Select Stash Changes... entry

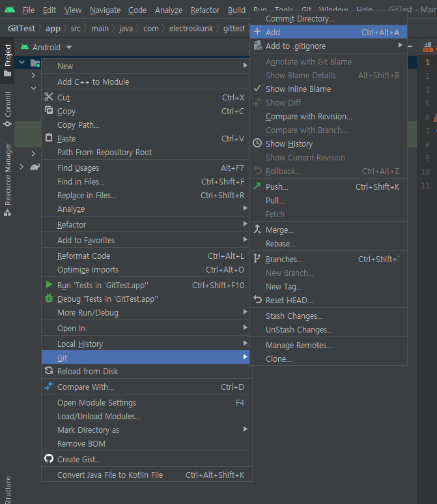pos(328,316)
